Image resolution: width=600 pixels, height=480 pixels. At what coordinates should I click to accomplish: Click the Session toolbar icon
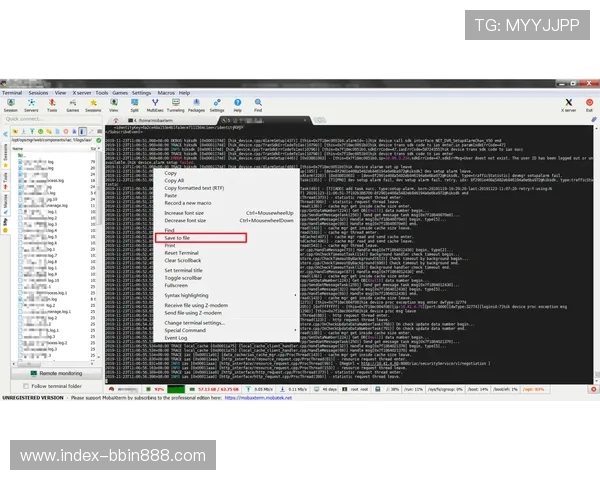click(x=12, y=104)
